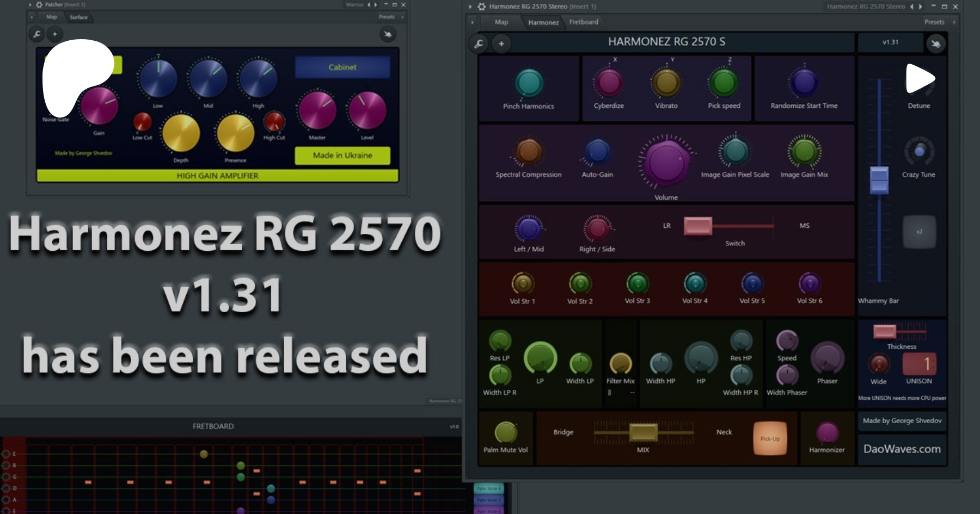Switch to Patcher Map tab
This screenshot has width=980, height=514.
[x=51, y=17]
